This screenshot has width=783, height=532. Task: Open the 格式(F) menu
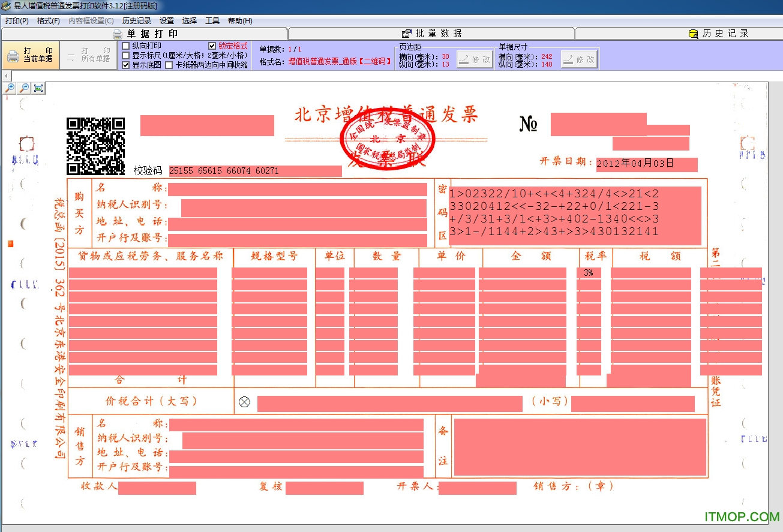click(x=48, y=20)
